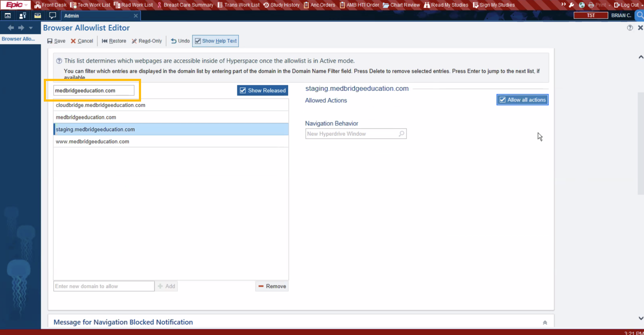This screenshot has width=644, height=335.
Task: Open the In Basket envelope tab icon
Action: click(38, 15)
